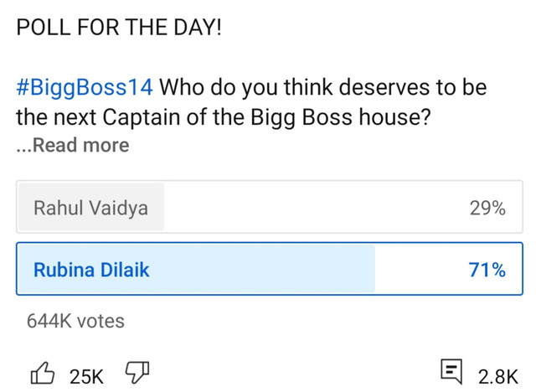Screen dimensions: 536x392
Task: Expand post with ...Read more
Action: (x=73, y=145)
